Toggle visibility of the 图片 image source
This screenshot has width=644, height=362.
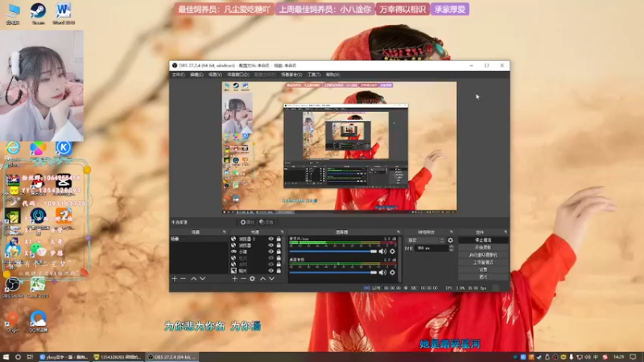(x=270, y=271)
